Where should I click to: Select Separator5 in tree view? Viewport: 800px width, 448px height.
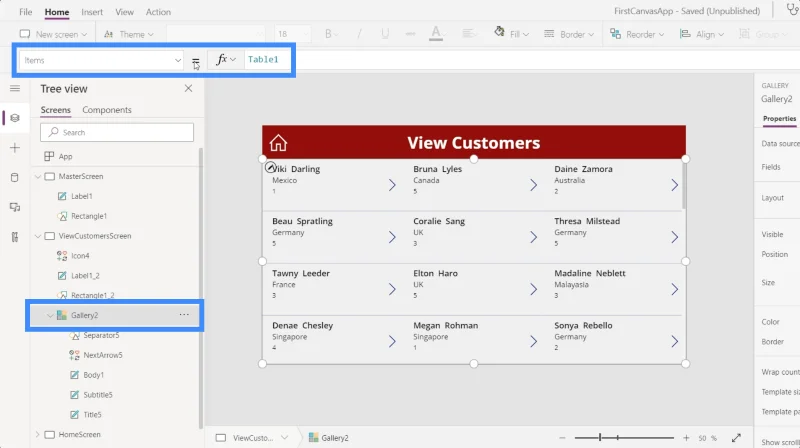[101, 335]
